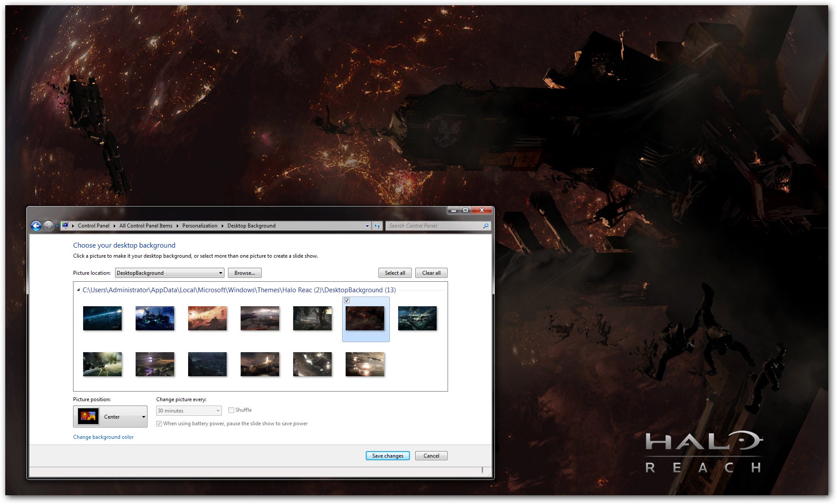Click Desktop Background breadcrumb

(251, 226)
